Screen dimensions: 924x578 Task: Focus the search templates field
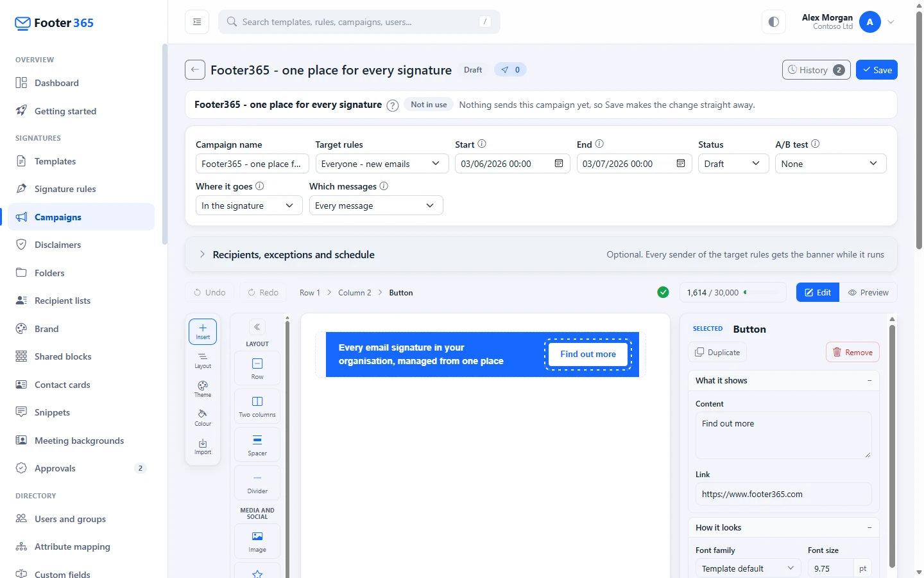(x=359, y=22)
